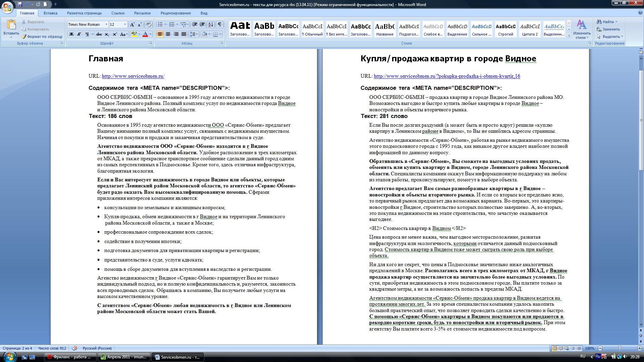Open the serviceobmen.ru hyperlink

(x=132, y=76)
